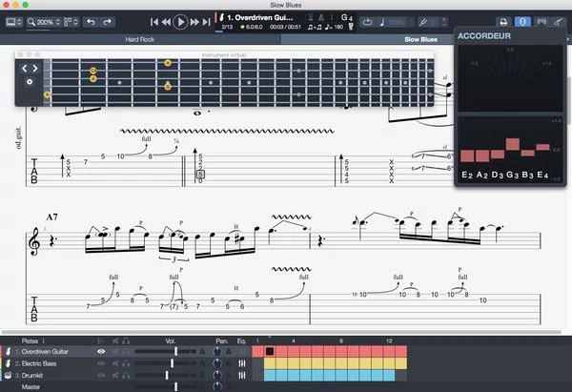
Task: Toggle the metronome icon
Action: [x=321, y=17]
